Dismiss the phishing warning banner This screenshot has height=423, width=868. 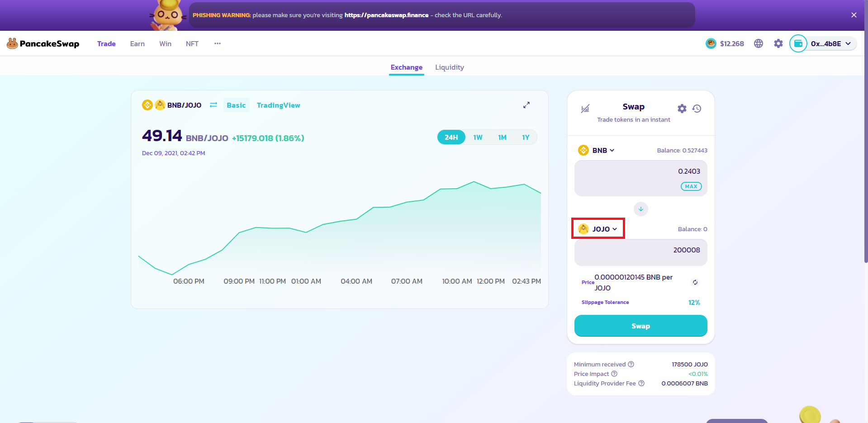click(854, 15)
